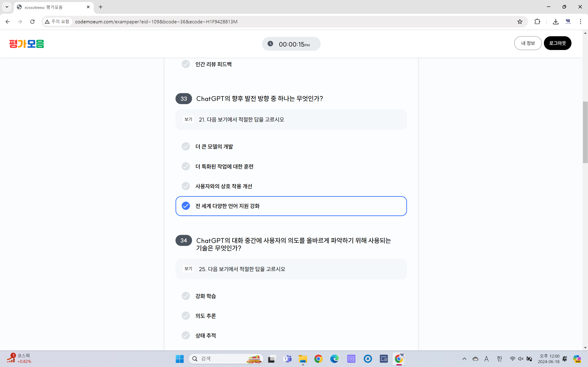Open Chrome downloads icon

555,22
